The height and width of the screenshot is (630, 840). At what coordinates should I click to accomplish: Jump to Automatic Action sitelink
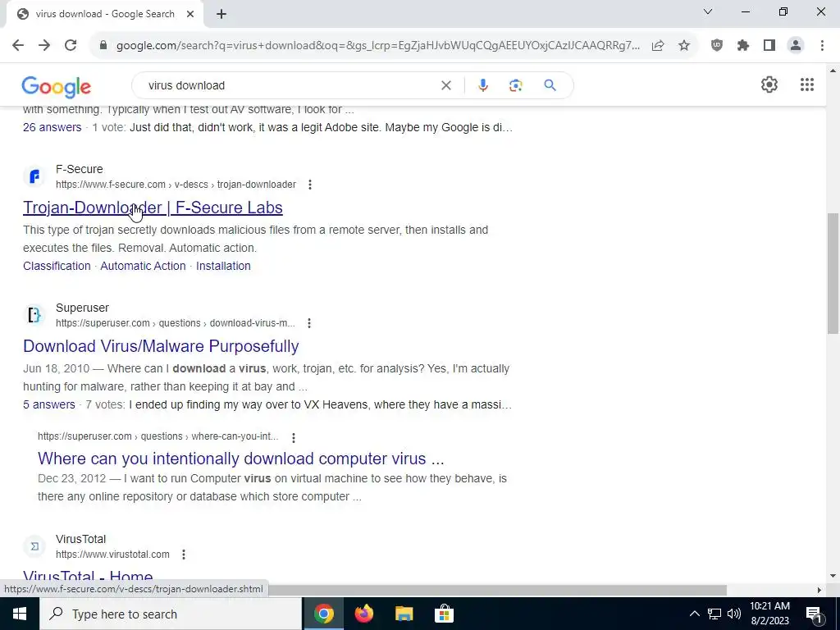point(143,266)
